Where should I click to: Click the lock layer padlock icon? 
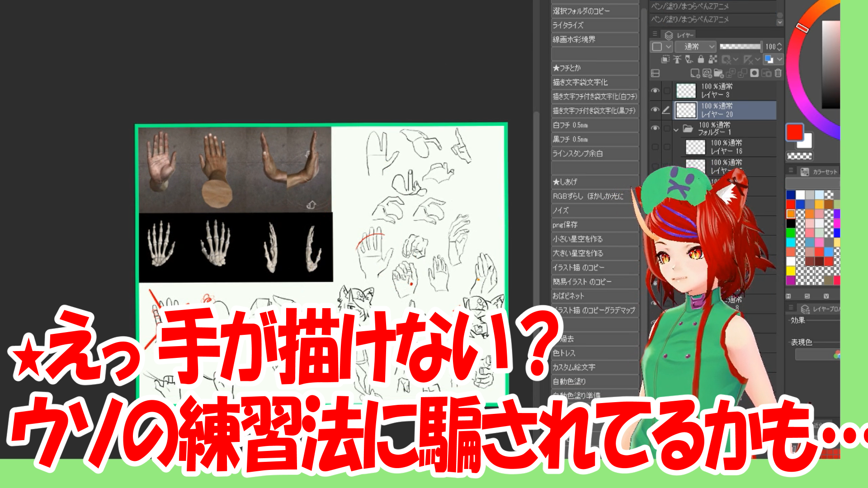pyautogui.click(x=701, y=59)
